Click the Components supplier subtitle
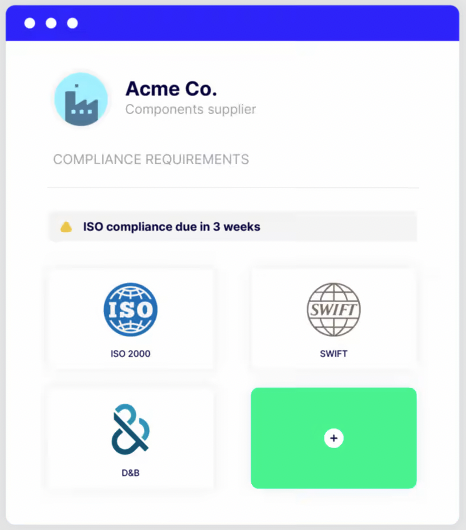This screenshot has height=530, width=466. pyautogui.click(x=191, y=109)
